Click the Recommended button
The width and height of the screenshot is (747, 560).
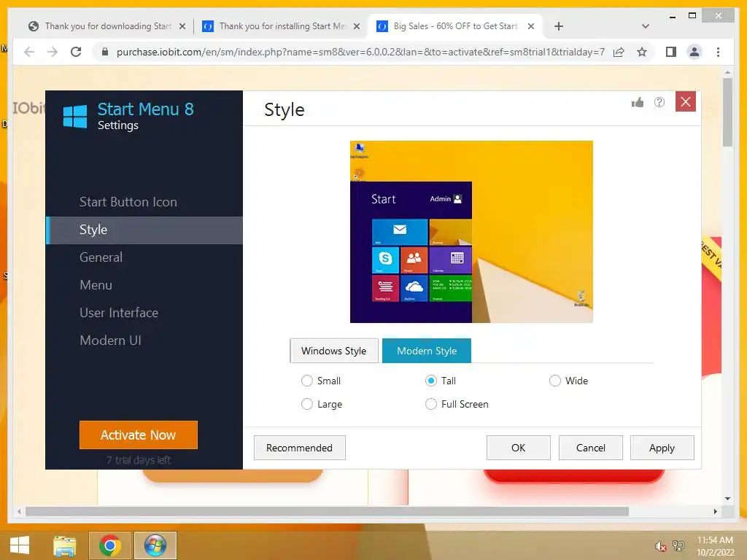click(299, 448)
